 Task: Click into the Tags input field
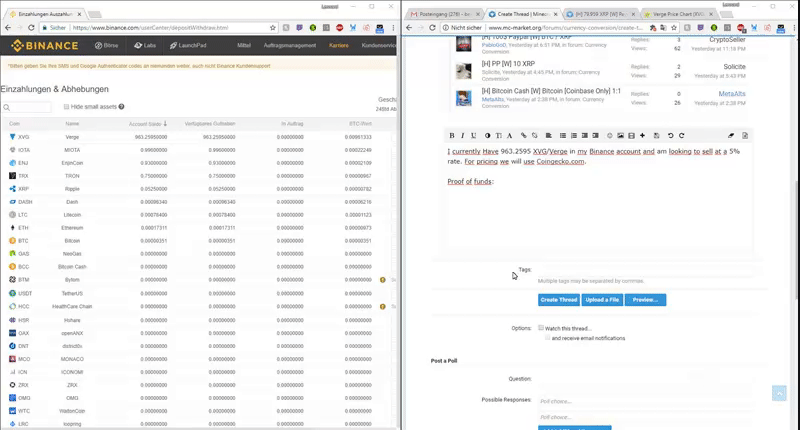(645, 270)
